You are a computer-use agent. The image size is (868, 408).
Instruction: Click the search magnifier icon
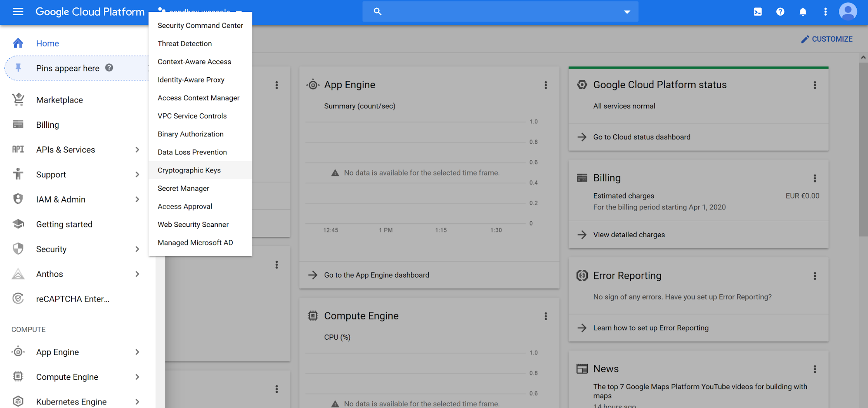point(378,12)
